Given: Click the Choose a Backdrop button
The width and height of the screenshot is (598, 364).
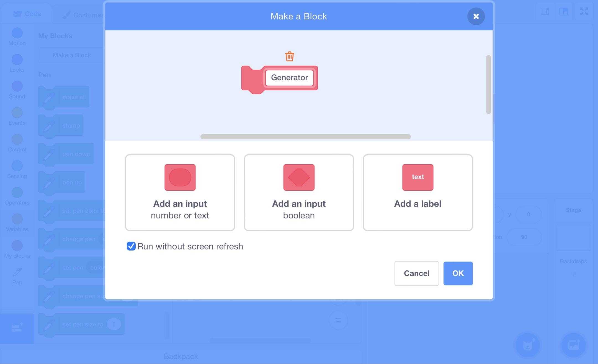Looking at the screenshot, I should [x=574, y=345].
